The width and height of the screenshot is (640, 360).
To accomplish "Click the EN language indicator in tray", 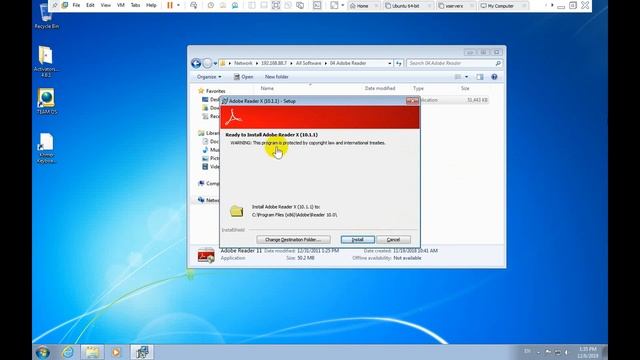I will [x=527, y=351].
